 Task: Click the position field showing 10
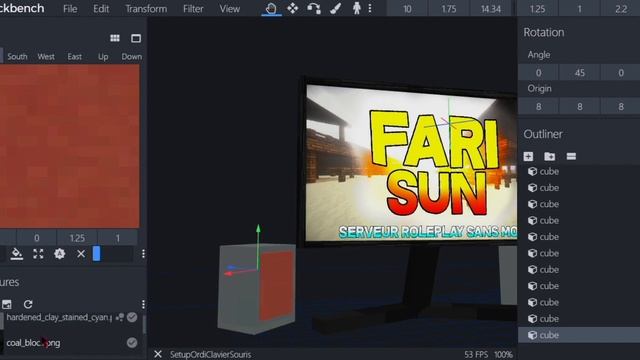click(407, 9)
